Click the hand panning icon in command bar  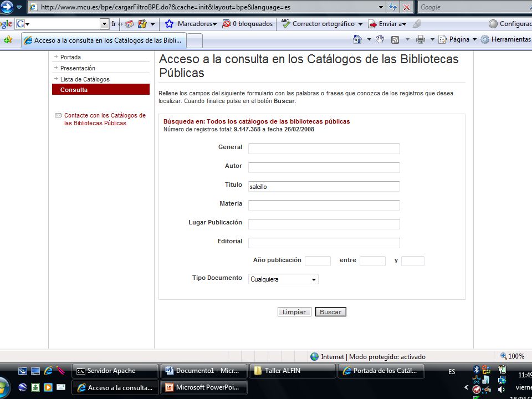click(x=379, y=39)
